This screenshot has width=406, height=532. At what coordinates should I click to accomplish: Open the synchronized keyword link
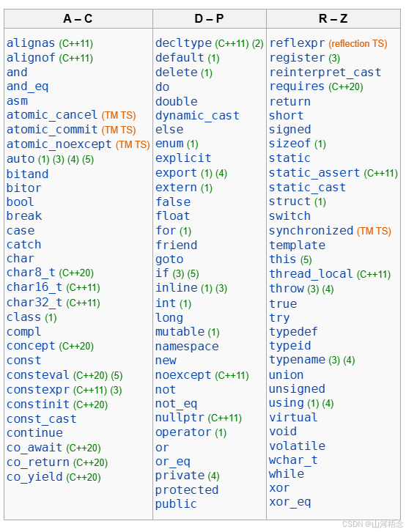(311, 231)
